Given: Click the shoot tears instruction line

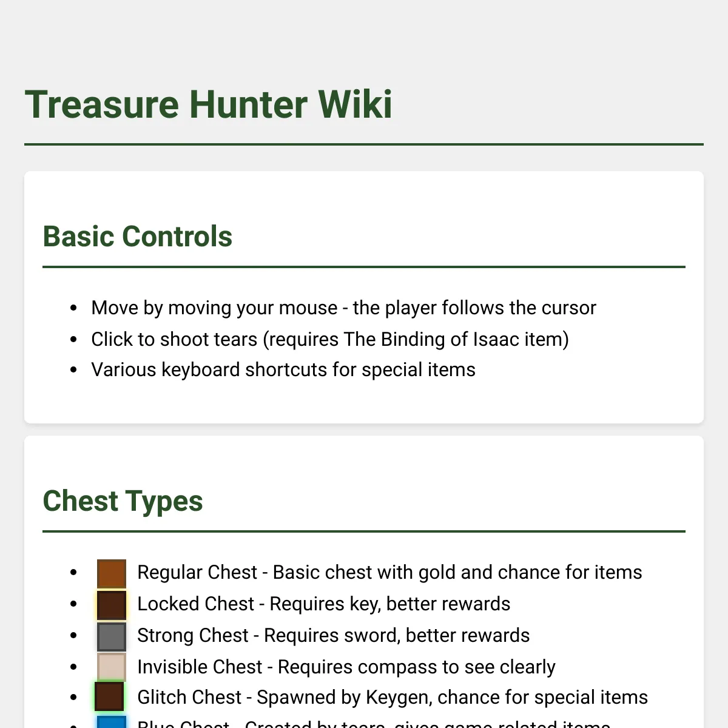Looking at the screenshot, I should pyautogui.click(x=330, y=339).
